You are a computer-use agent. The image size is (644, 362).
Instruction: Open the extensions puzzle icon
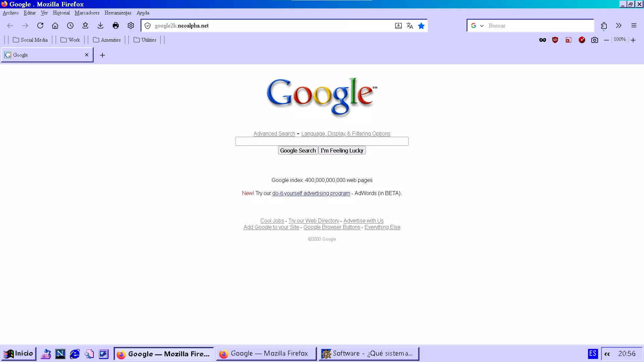pos(604,25)
